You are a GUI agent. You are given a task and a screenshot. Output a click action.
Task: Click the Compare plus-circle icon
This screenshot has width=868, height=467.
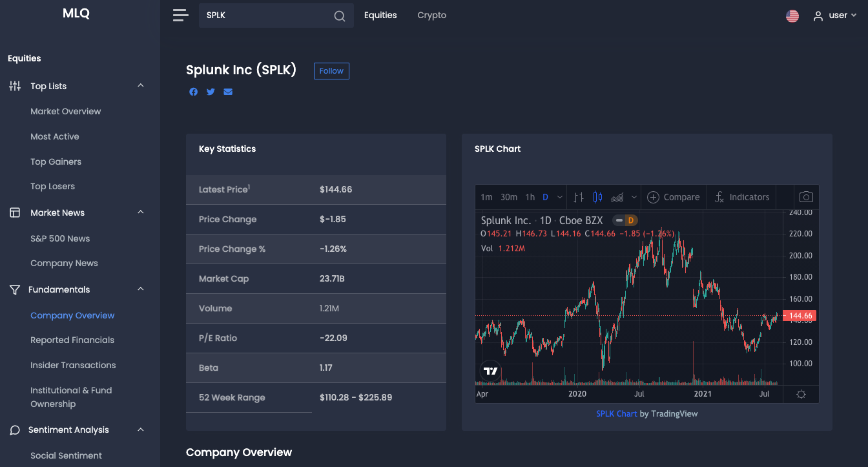(653, 197)
